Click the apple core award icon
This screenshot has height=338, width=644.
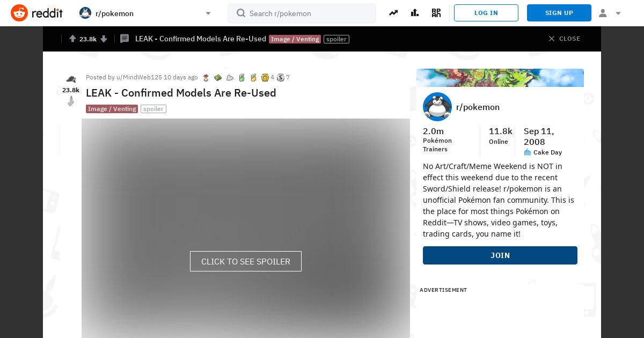coord(206,78)
